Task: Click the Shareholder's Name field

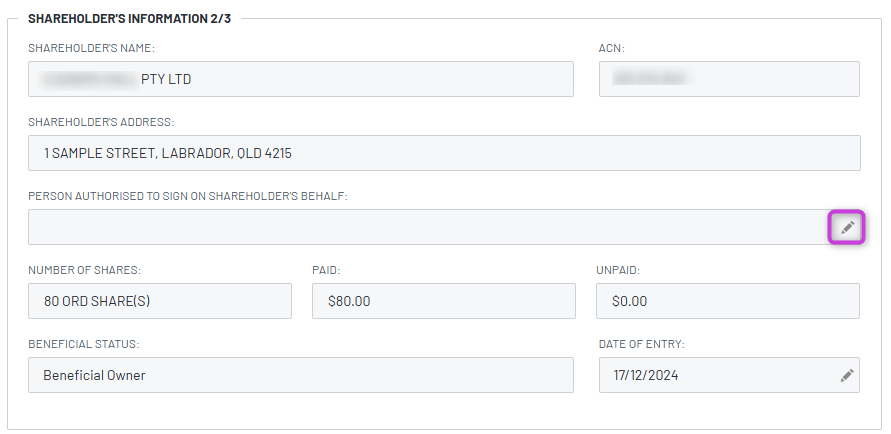Action: pyautogui.click(x=300, y=79)
